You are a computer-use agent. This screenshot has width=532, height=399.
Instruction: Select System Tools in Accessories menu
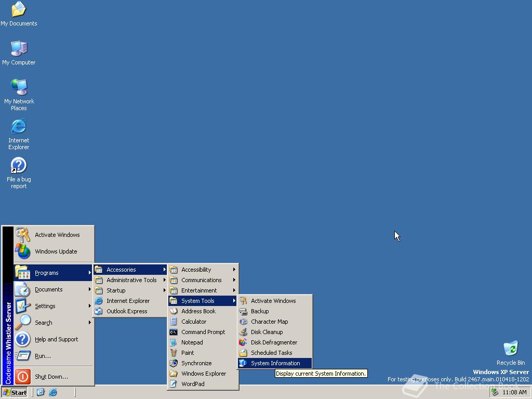pyautogui.click(x=203, y=301)
